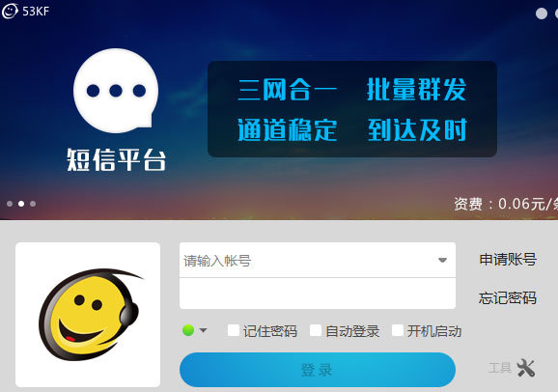Go to third banner slide dot
The width and height of the screenshot is (558, 392).
(x=33, y=204)
